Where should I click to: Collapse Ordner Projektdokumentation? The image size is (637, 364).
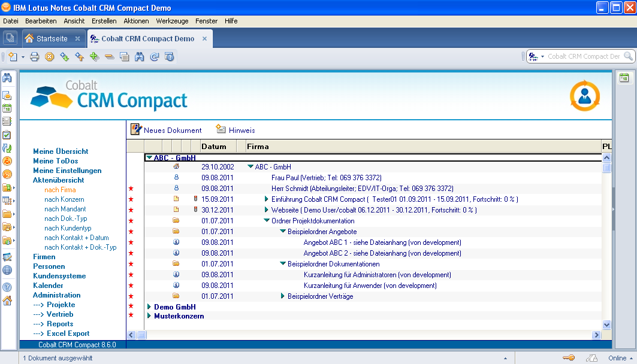(267, 221)
